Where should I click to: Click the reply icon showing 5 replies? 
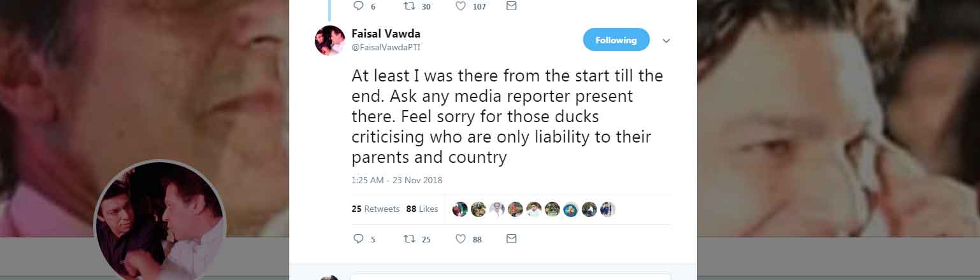coord(358,239)
